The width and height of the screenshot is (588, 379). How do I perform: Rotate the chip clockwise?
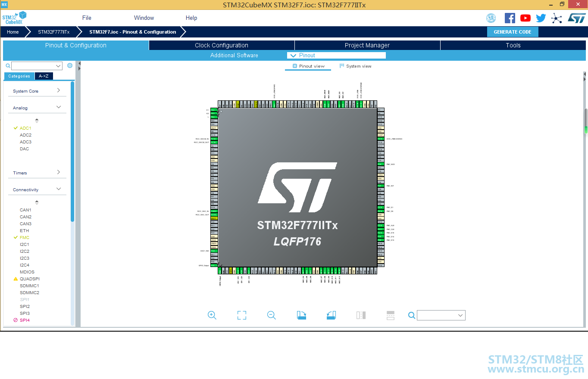click(301, 315)
